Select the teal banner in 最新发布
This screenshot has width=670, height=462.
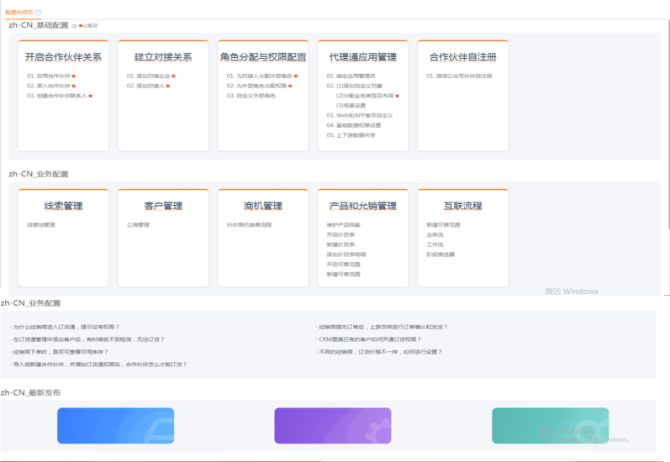[x=550, y=425]
